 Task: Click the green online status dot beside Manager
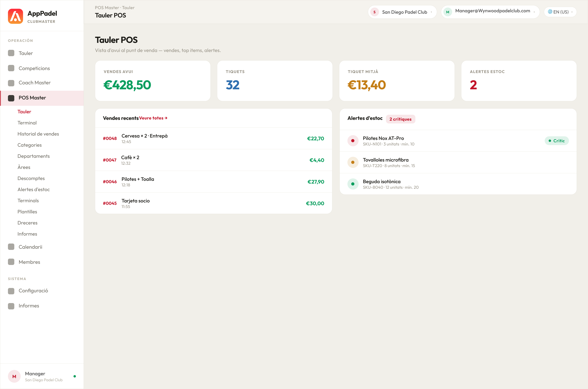(x=75, y=376)
